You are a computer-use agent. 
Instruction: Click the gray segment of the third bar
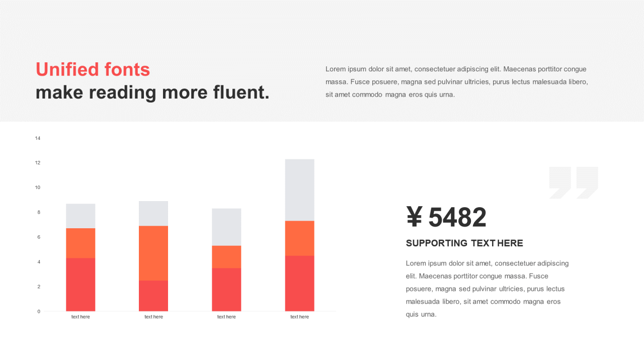click(x=226, y=227)
